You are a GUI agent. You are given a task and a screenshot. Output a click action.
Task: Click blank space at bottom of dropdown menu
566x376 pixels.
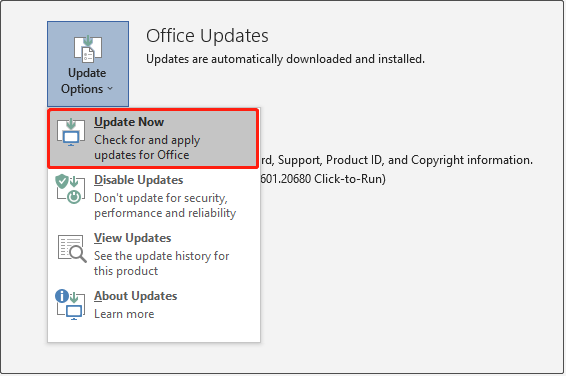(x=154, y=332)
